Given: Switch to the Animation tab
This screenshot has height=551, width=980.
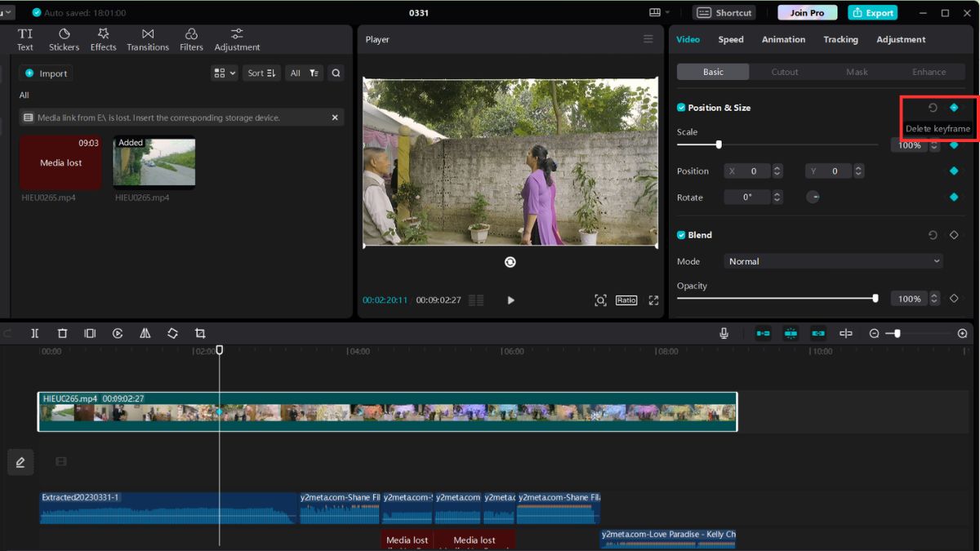Looking at the screenshot, I should pyautogui.click(x=783, y=38).
